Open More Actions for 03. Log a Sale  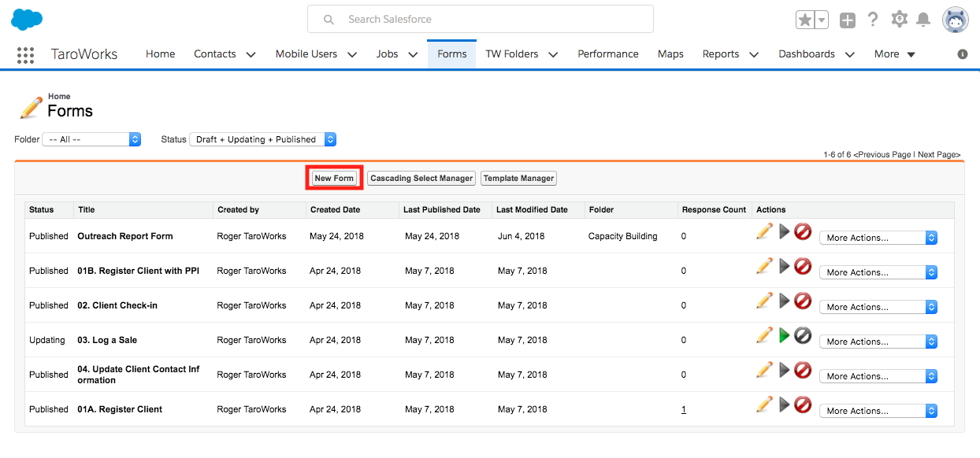[878, 342]
